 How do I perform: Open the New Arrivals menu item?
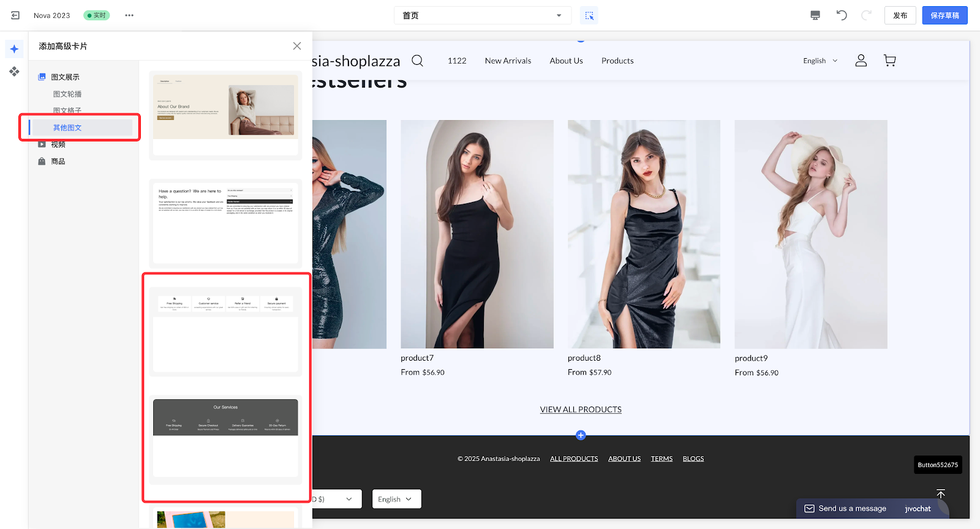[508, 61]
